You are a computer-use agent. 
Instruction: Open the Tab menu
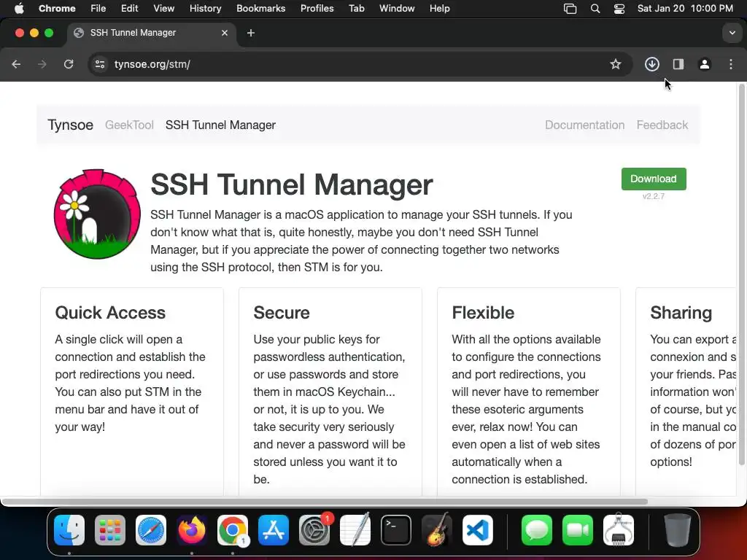coord(356,8)
